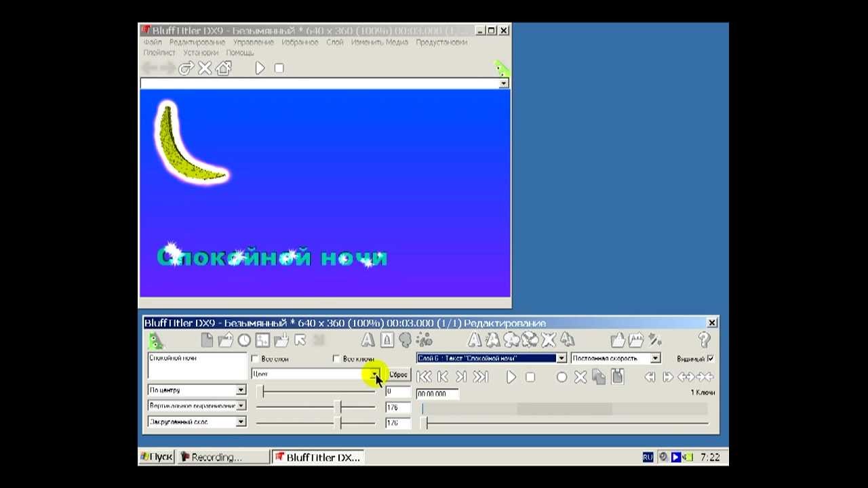868x488 pixels.
Task: Click the second property slider beside value 176
Action: tap(315, 407)
